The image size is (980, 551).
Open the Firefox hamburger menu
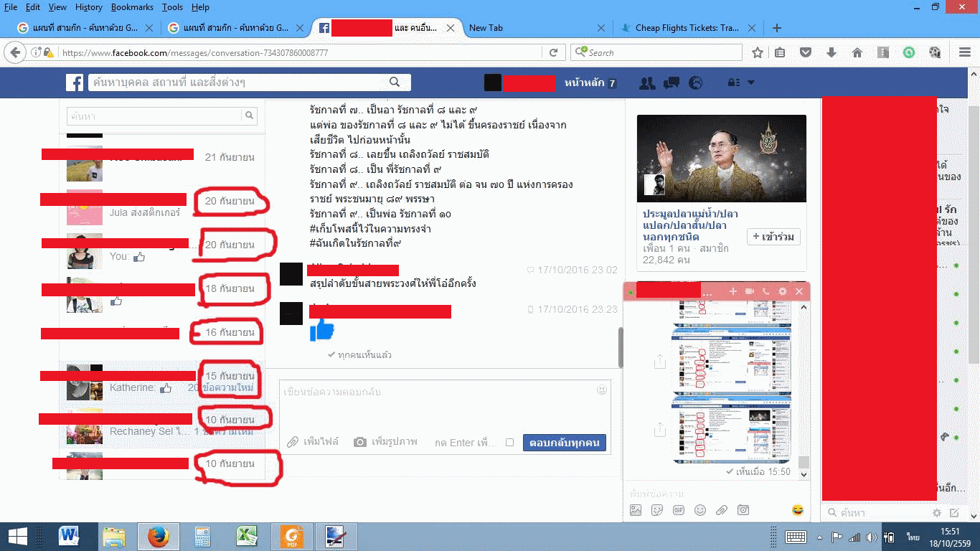[x=965, y=52]
